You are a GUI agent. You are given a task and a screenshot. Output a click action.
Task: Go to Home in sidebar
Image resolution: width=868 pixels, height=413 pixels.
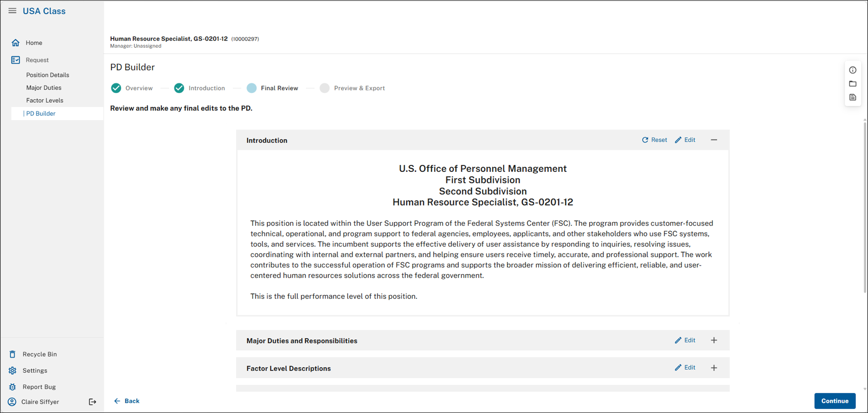(34, 43)
